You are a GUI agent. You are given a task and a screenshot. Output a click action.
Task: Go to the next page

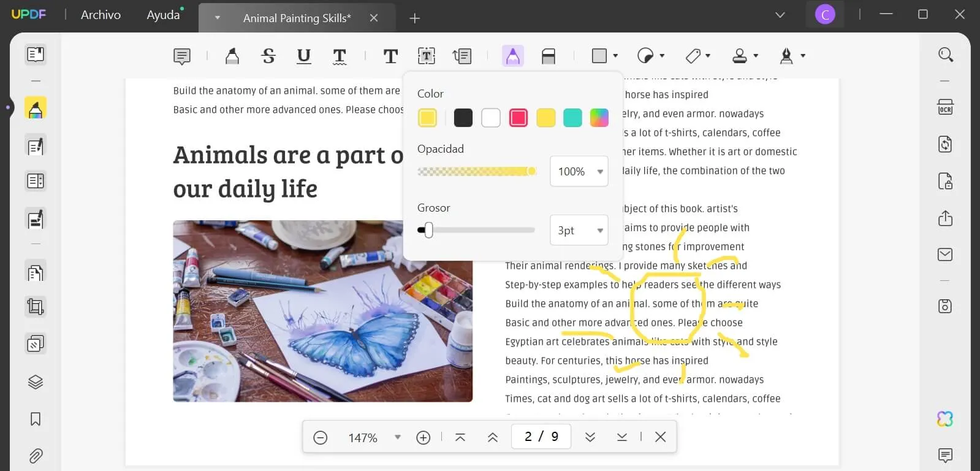click(x=590, y=437)
